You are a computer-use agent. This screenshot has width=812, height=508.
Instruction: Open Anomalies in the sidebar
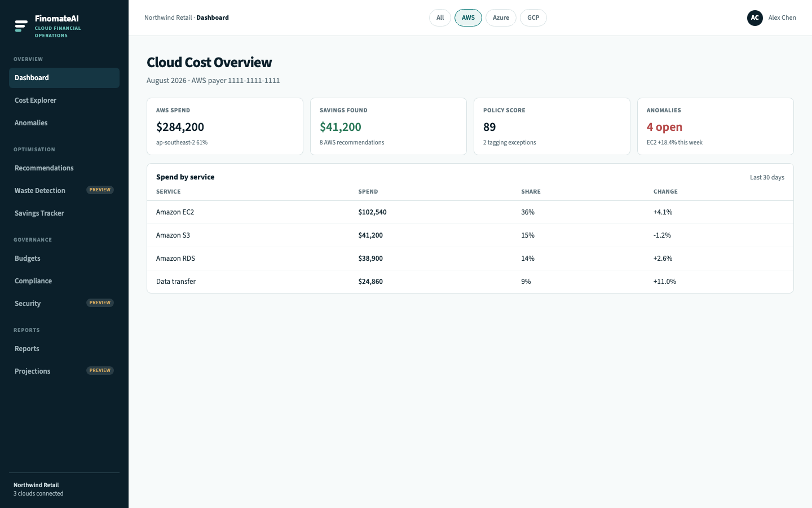(x=64, y=123)
